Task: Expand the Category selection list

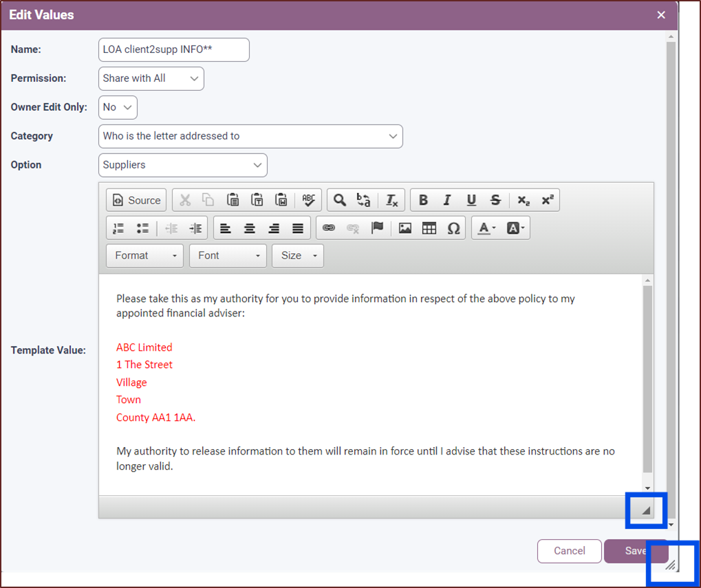Action: point(250,136)
